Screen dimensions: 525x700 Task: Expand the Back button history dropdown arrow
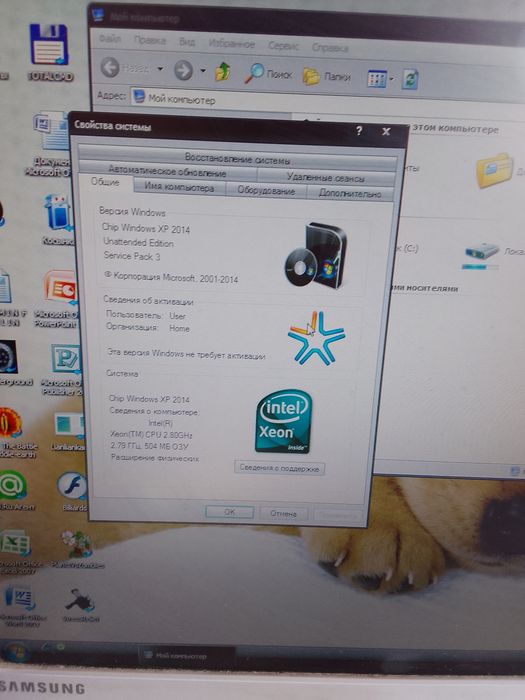pos(160,69)
